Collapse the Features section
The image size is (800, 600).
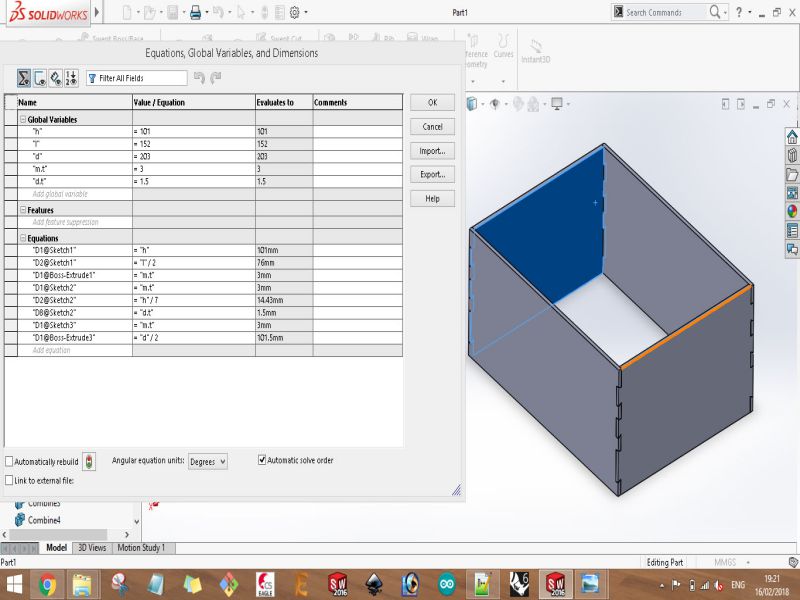tap(23, 210)
